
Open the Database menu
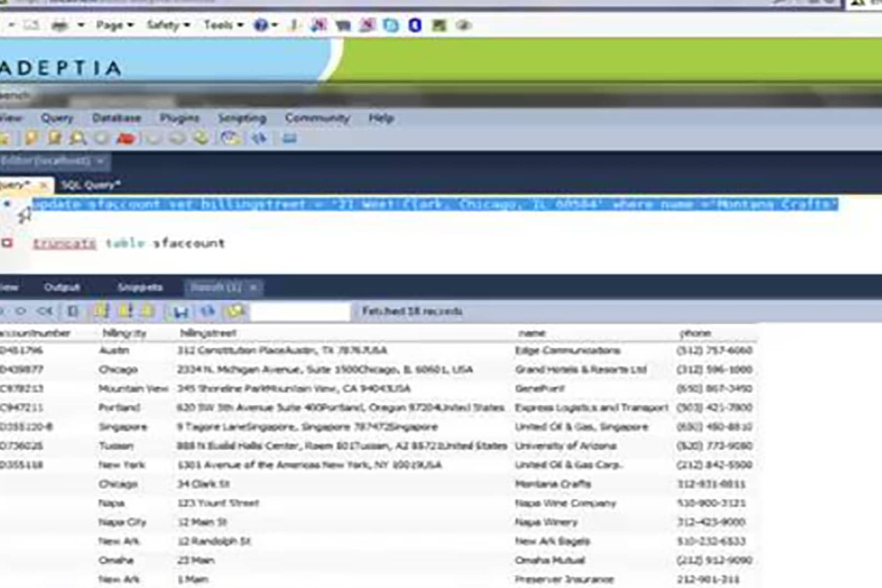pyautogui.click(x=116, y=118)
